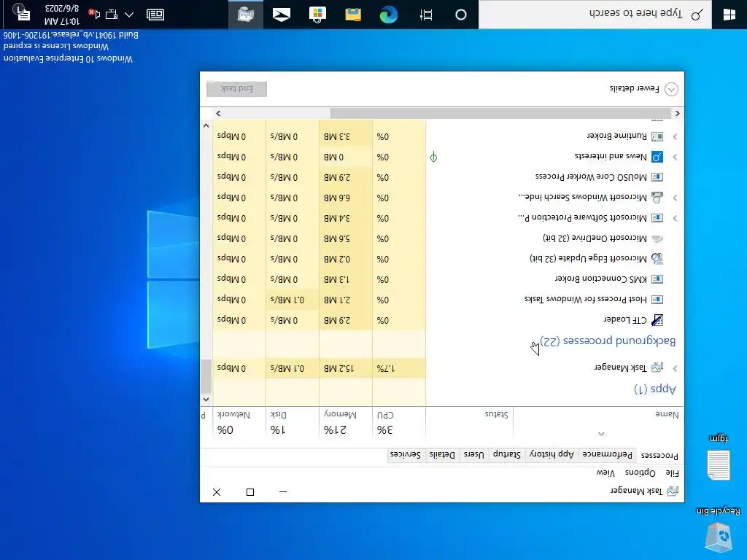
Task: Collapse Task Manager to Fewer details
Action: coord(644,89)
